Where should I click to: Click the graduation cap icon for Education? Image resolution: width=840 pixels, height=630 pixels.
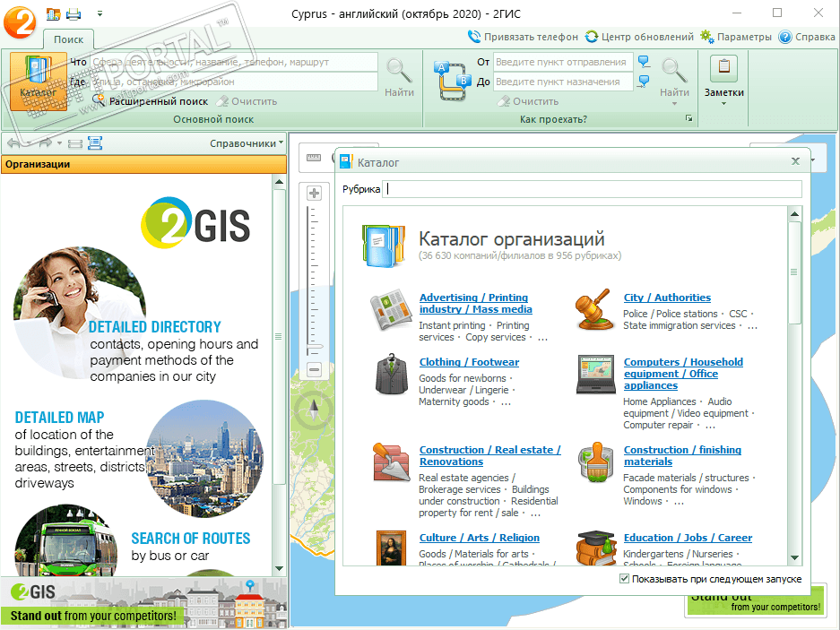pyautogui.click(x=596, y=548)
